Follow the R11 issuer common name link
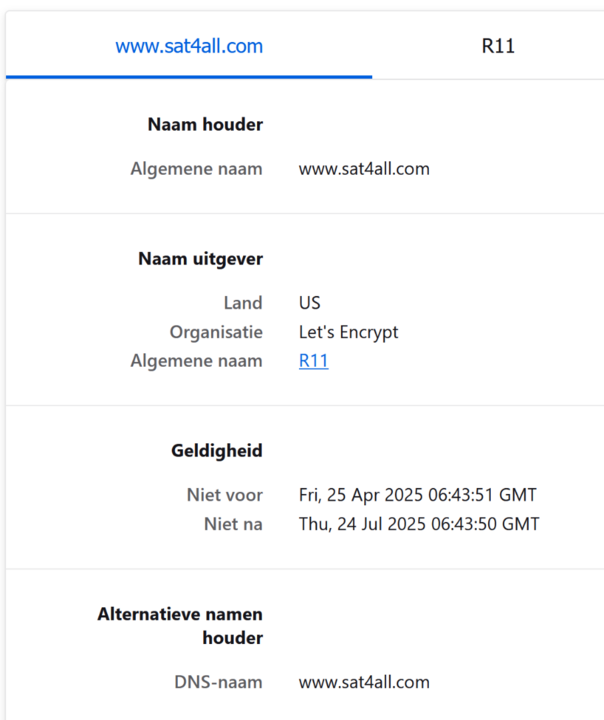The height and width of the screenshot is (720, 604). pos(313,361)
